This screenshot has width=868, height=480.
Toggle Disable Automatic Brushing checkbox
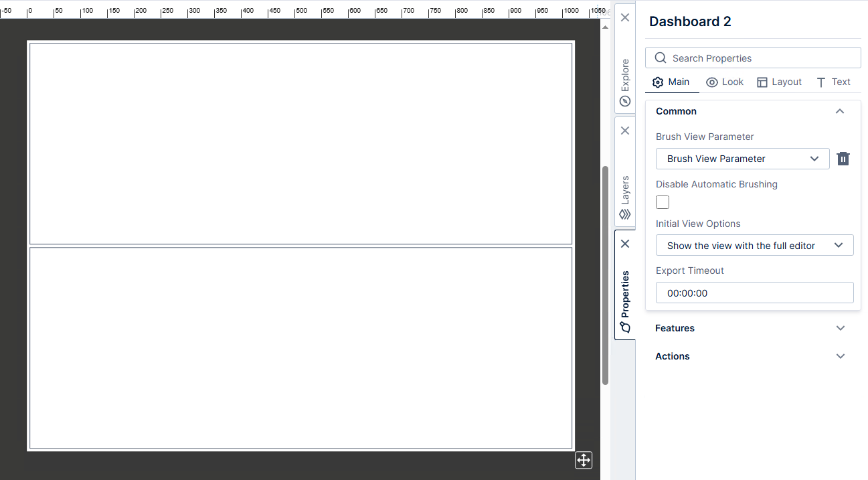tap(663, 202)
